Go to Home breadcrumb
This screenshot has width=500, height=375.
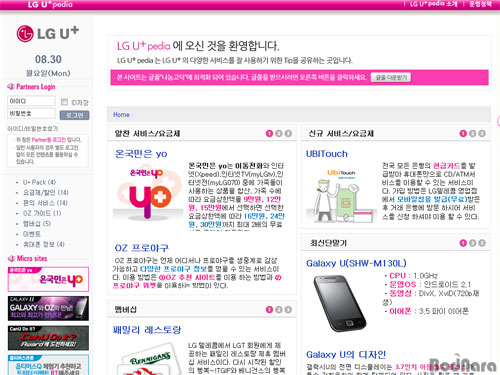pyautogui.click(x=121, y=115)
